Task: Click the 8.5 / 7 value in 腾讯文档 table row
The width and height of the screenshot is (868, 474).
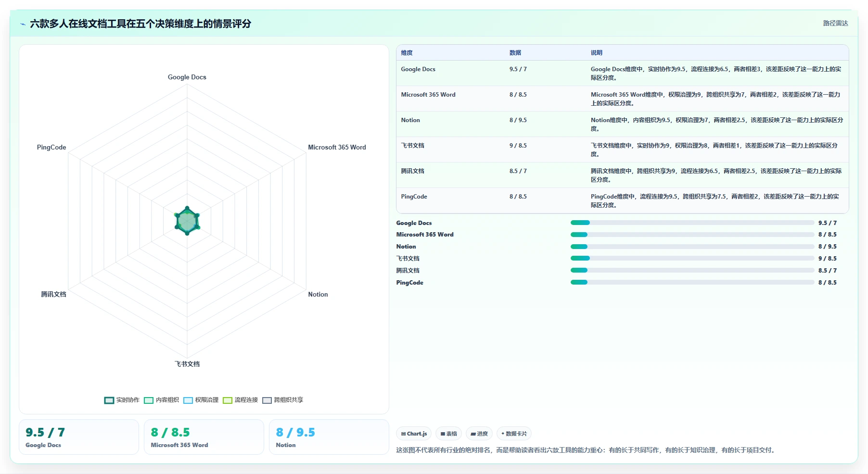Action: [518, 171]
